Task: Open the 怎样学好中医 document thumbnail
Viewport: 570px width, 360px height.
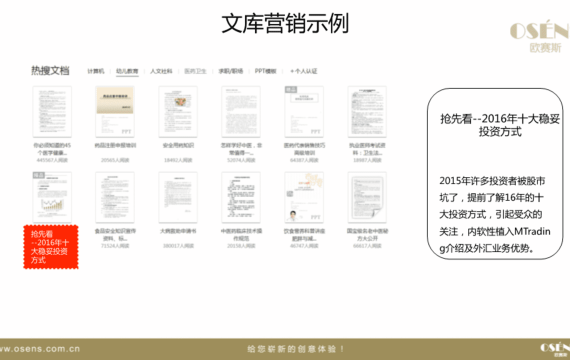Action: [241, 112]
